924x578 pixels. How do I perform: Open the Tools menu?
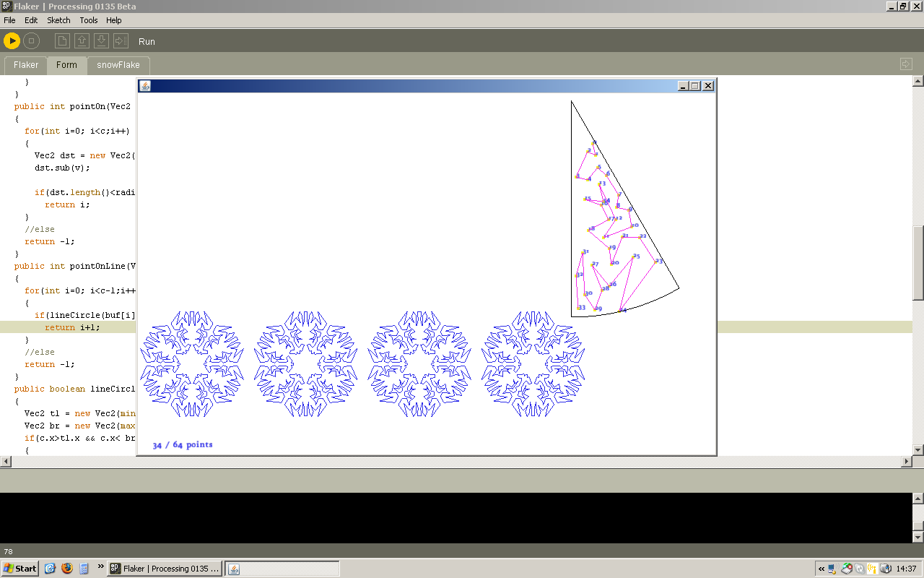pos(89,20)
